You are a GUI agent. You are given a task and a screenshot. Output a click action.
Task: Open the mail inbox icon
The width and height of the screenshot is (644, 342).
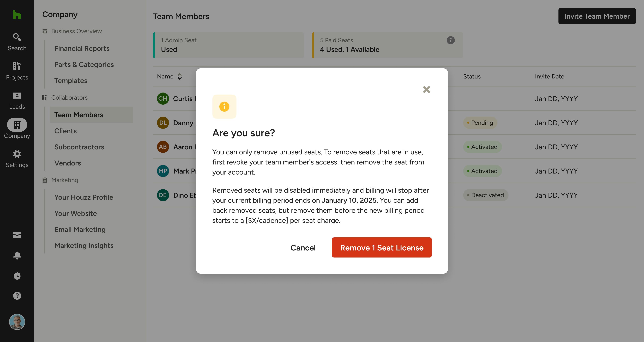(x=17, y=235)
